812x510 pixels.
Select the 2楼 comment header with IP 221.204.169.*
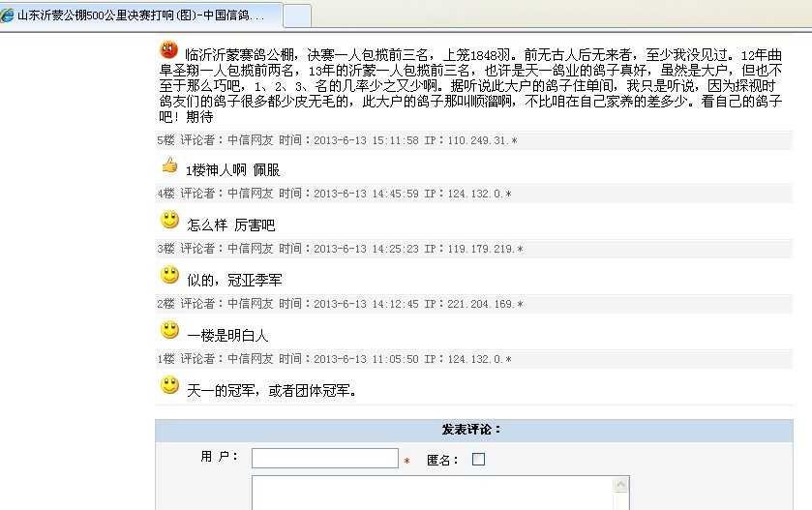474,304
